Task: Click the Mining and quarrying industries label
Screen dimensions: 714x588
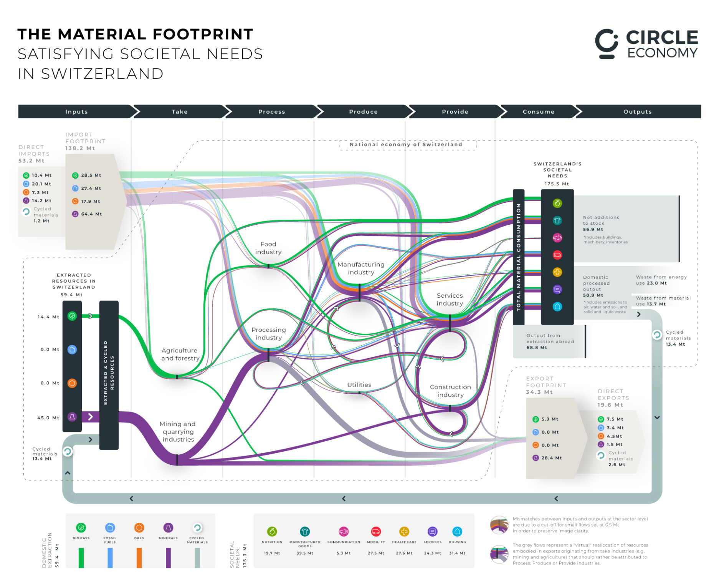Action: click(x=178, y=432)
